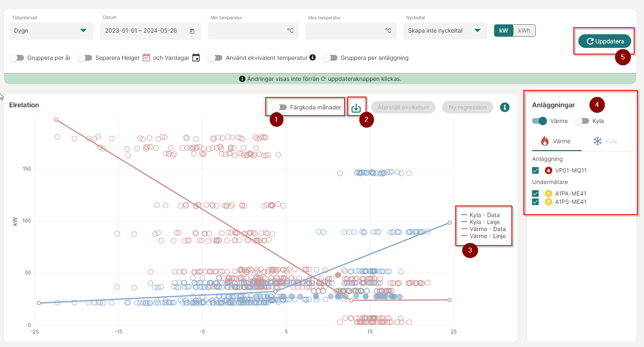The image size is (644, 347).
Task: Click the Ny regression button
Action: (x=468, y=107)
